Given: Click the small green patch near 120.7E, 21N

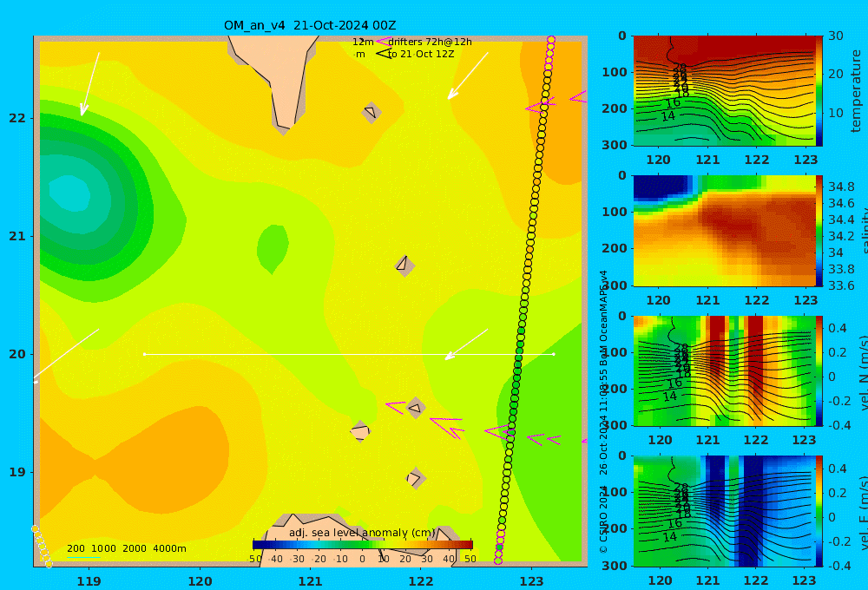Looking at the screenshot, I should [x=273, y=247].
